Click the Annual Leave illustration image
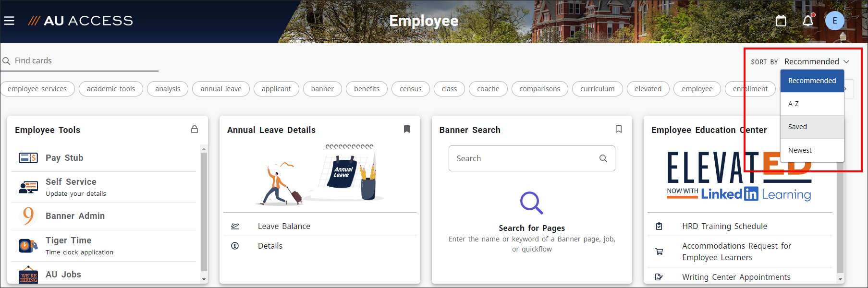 pyautogui.click(x=320, y=174)
